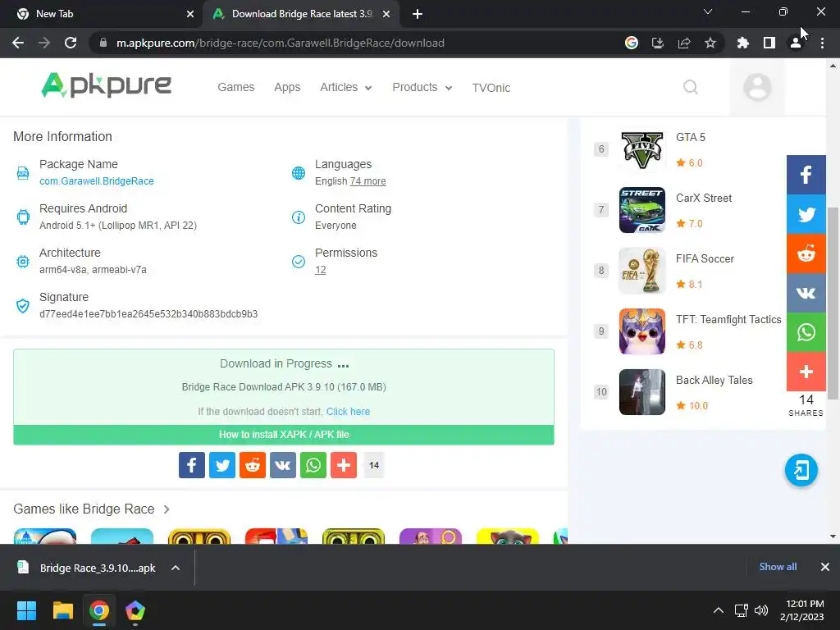This screenshot has height=630, width=840.
Task: Share on WhatsApp in the side share bar
Action: (806, 332)
